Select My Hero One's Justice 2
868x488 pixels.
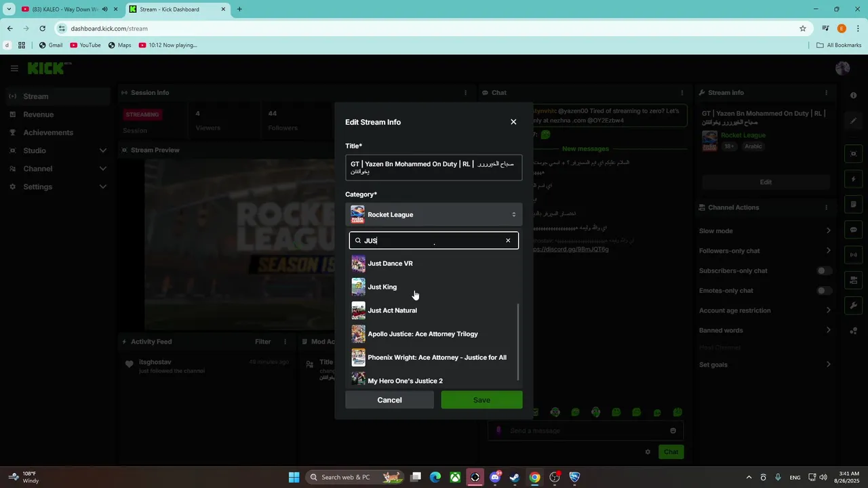(433, 380)
